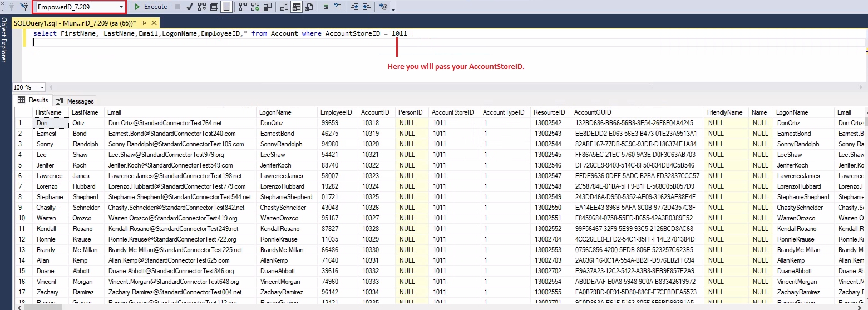This screenshot has height=310, width=868.
Task: Select Results to Text icon
Action: pyautogui.click(x=284, y=7)
